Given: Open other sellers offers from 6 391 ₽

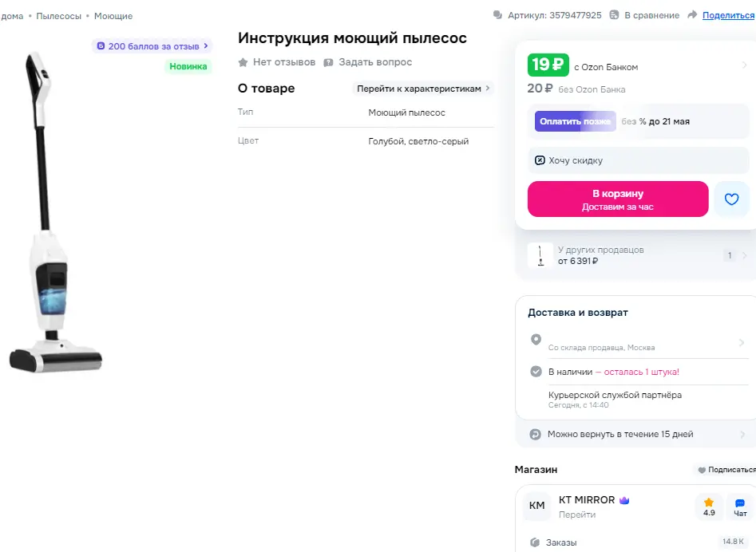Looking at the screenshot, I should click(637, 255).
